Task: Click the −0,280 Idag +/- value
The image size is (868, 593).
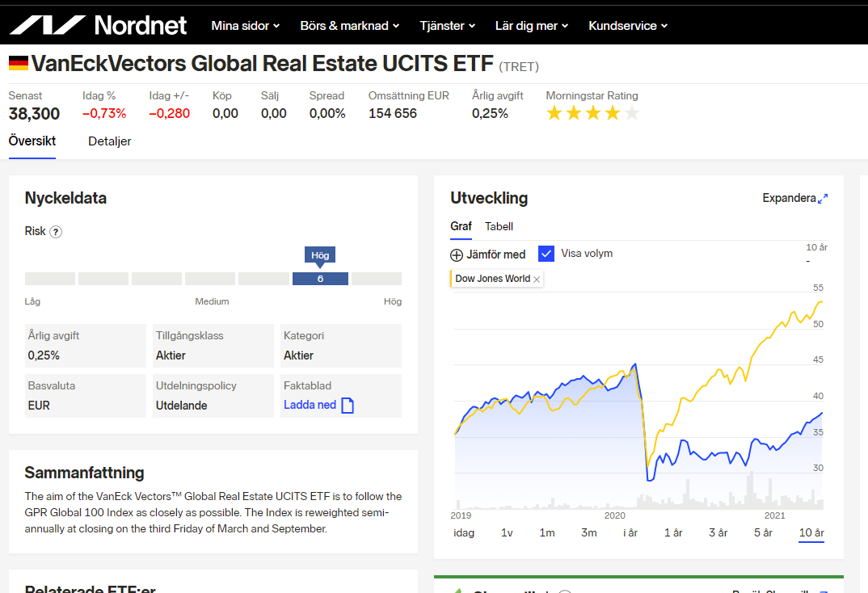Action: tap(170, 113)
